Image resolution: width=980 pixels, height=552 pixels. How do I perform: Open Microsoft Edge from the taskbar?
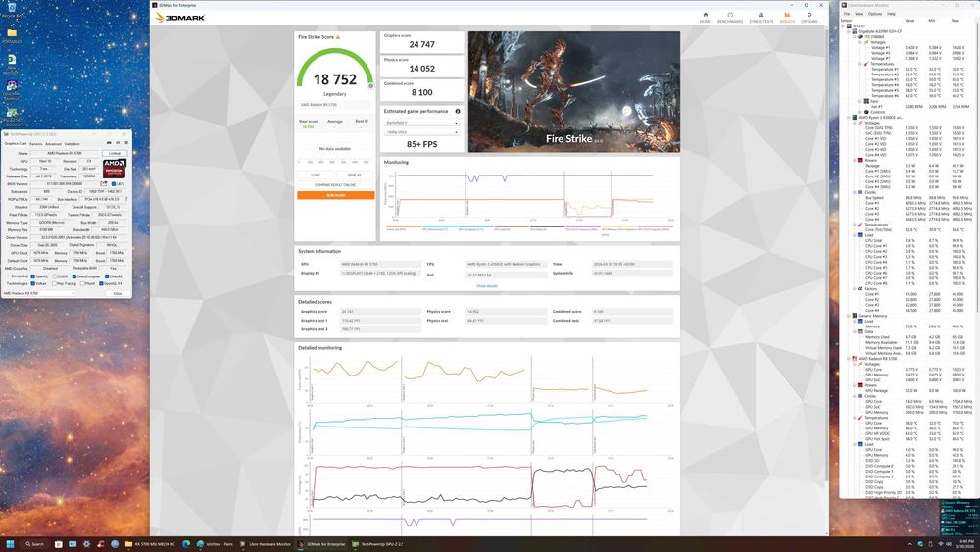186,544
